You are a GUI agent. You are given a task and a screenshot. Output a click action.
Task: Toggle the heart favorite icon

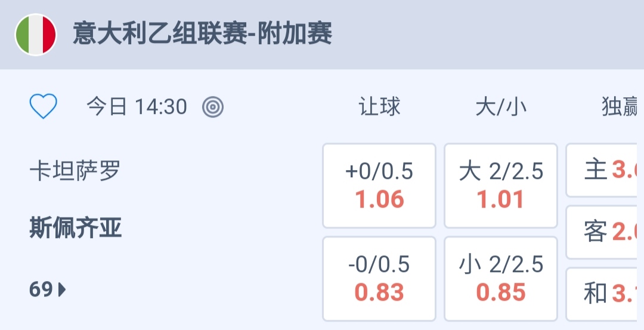click(x=44, y=107)
